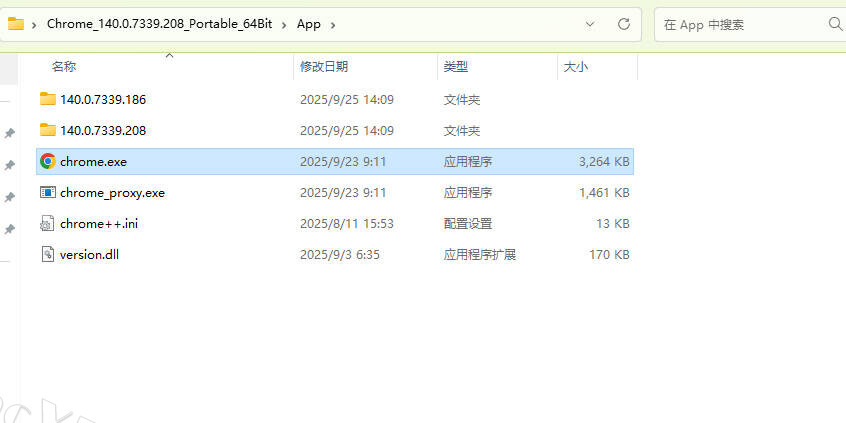
Task: Sort files by 名称 column header
Action: (64, 67)
